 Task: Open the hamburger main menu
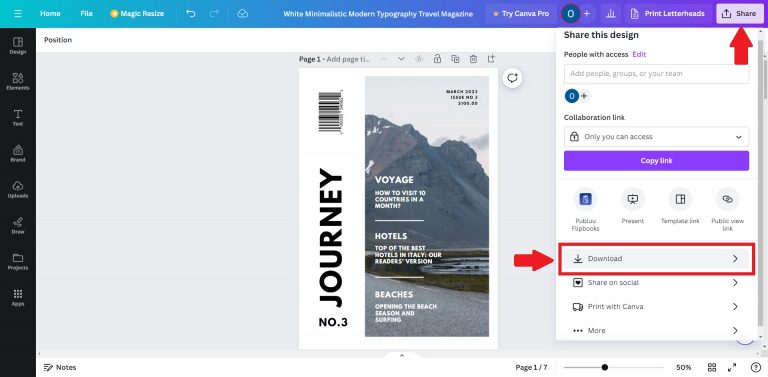[x=18, y=14]
